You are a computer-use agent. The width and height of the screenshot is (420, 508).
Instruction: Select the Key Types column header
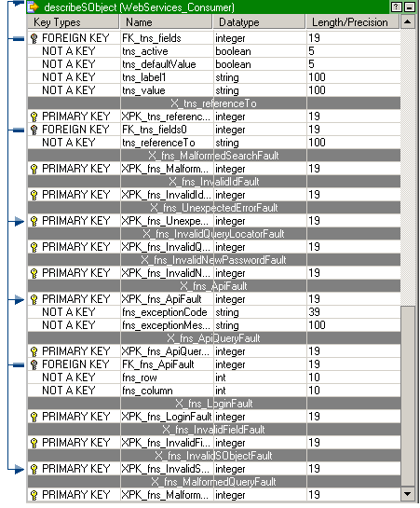tap(74, 22)
